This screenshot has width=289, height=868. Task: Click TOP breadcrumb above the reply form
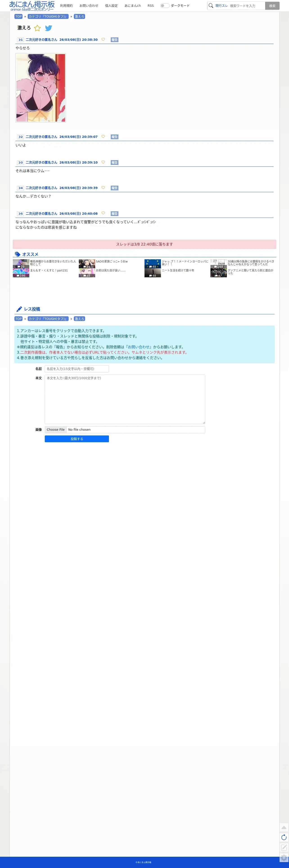(18, 319)
